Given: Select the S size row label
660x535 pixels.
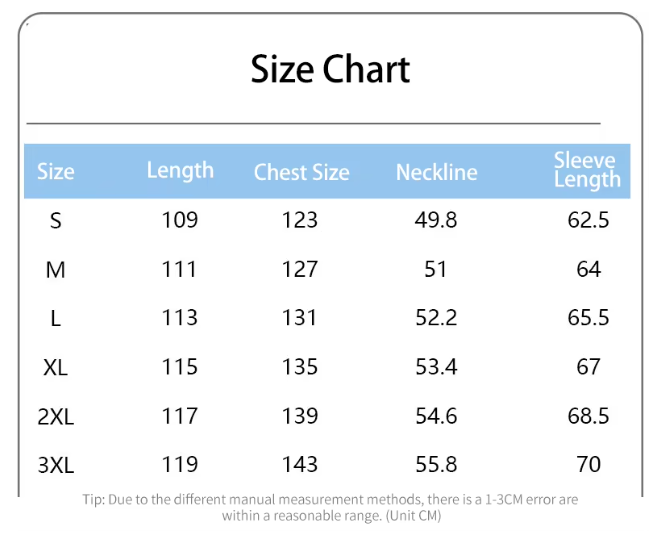Looking at the screenshot, I should [56, 220].
